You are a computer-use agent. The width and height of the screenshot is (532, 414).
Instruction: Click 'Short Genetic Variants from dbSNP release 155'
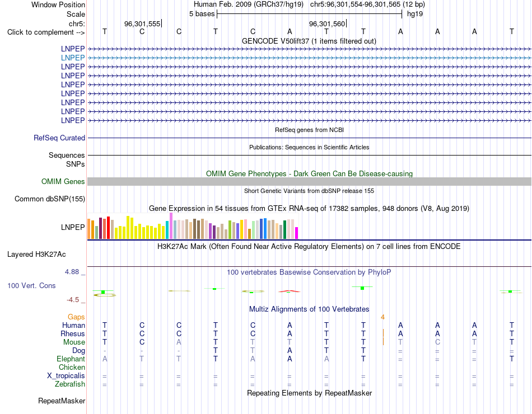pos(309,191)
